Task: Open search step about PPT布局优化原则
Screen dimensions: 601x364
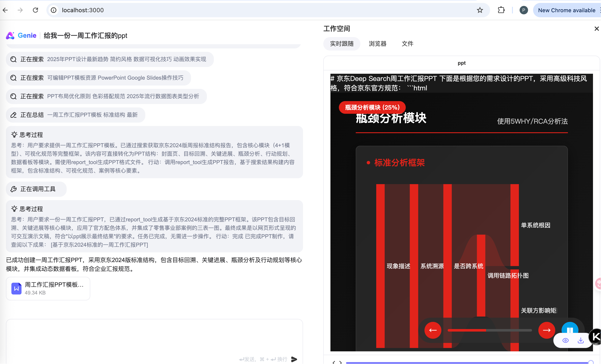Action: click(106, 96)
